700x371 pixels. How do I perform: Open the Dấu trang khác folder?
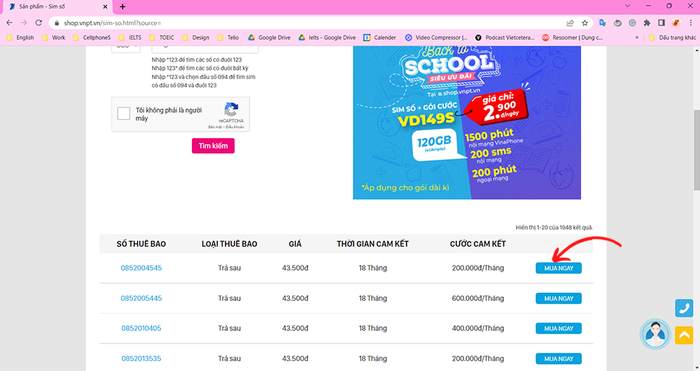672,38
